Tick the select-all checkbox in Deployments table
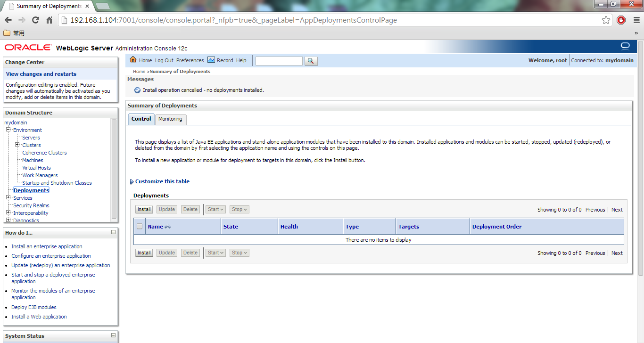The width and height of the screenshot is (644, 343). tap(140, 226)
